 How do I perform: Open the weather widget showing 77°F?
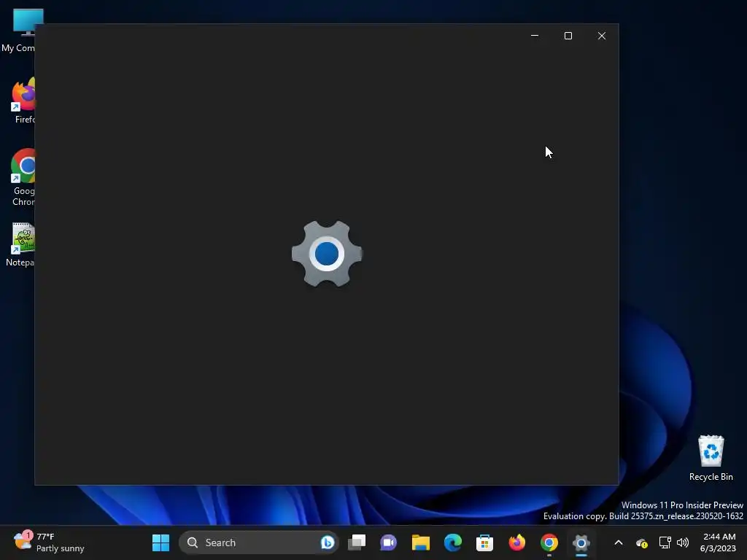(49, 542)
